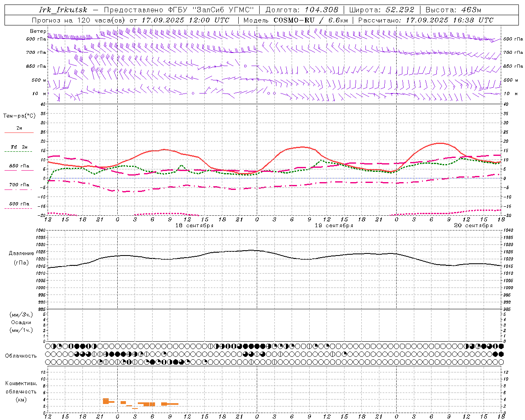
Task: Click the 985 value on left pressure axis
Action: pos(42,309)
